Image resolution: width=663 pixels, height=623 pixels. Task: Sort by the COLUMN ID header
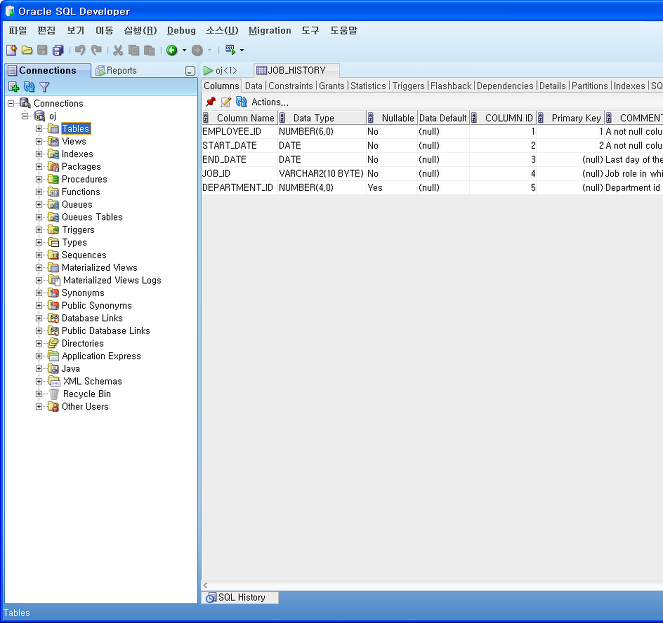click(503, 118)
